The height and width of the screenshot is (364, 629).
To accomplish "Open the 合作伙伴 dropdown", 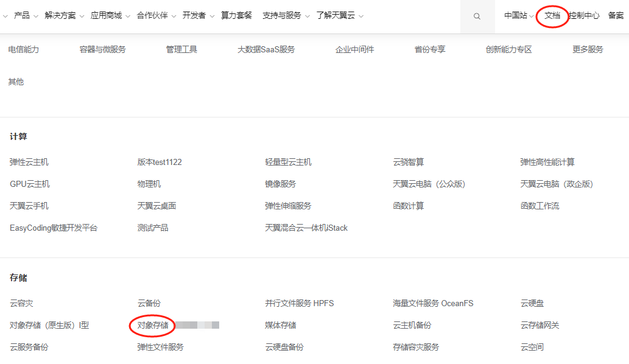I will pyautogui.click(x=156, y=16).
